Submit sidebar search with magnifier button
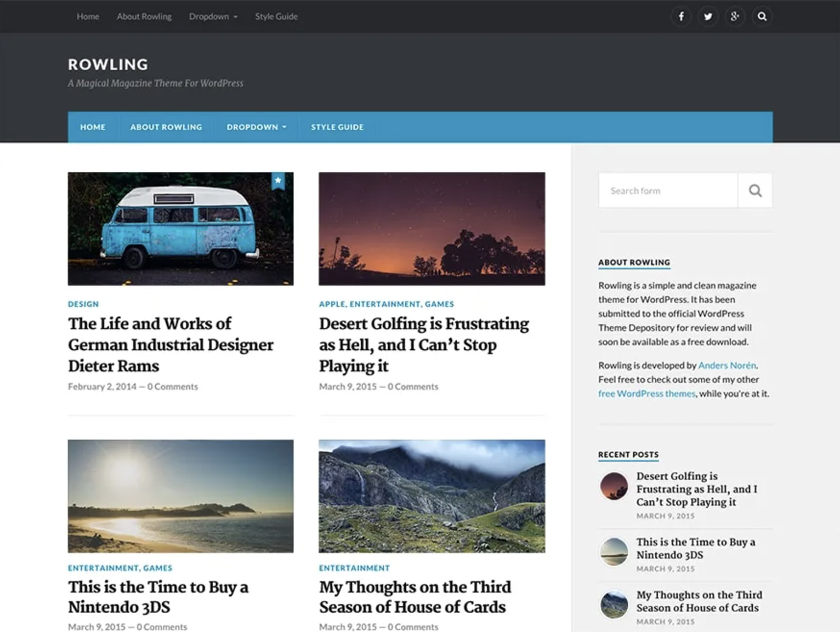This screenshot has height=632, width=840. [x=755, y=191]
